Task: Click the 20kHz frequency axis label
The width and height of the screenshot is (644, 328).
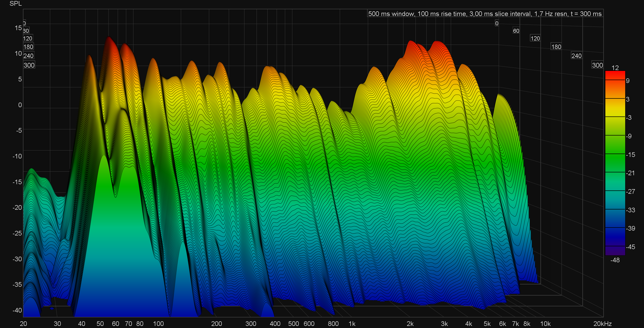Action: [602, 324]
